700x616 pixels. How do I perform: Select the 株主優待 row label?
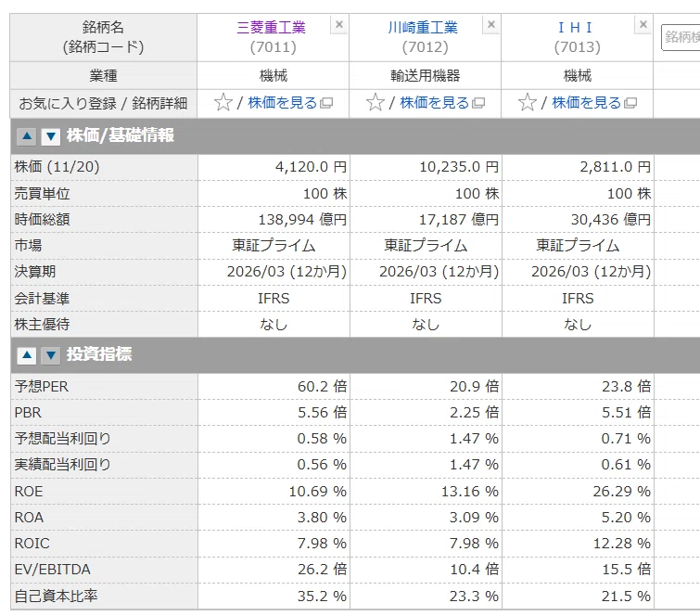pos(42,325)
